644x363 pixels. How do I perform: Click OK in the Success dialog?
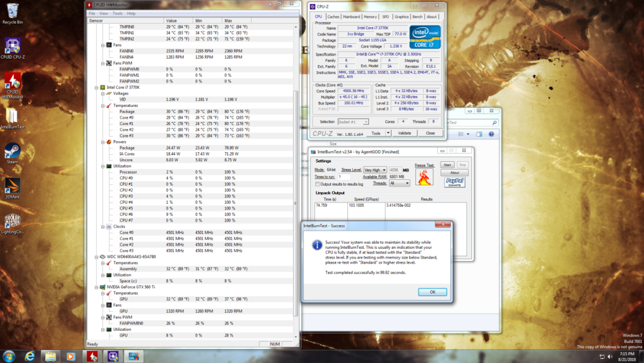(x=433, y=292)
